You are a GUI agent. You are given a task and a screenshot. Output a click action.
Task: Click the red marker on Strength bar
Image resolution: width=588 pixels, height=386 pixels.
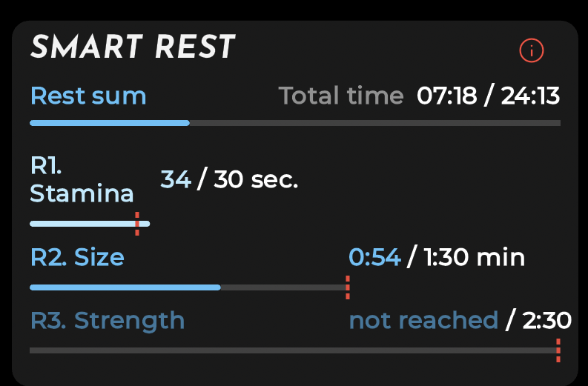[x=558, y=350]
